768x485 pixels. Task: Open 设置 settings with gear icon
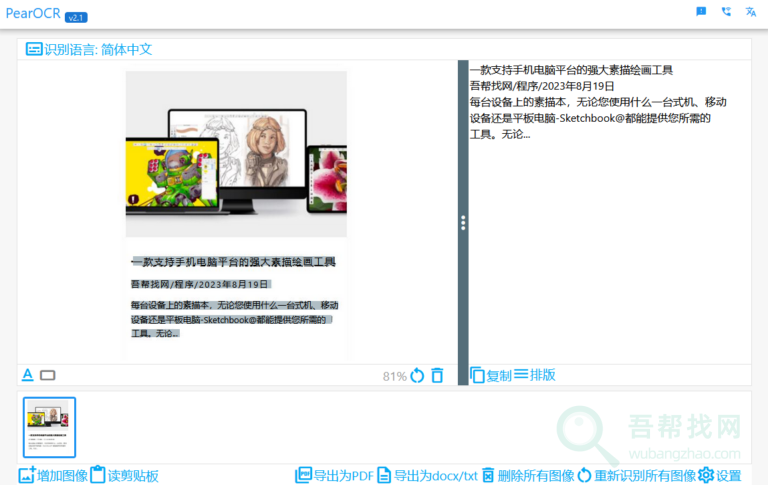720,475
